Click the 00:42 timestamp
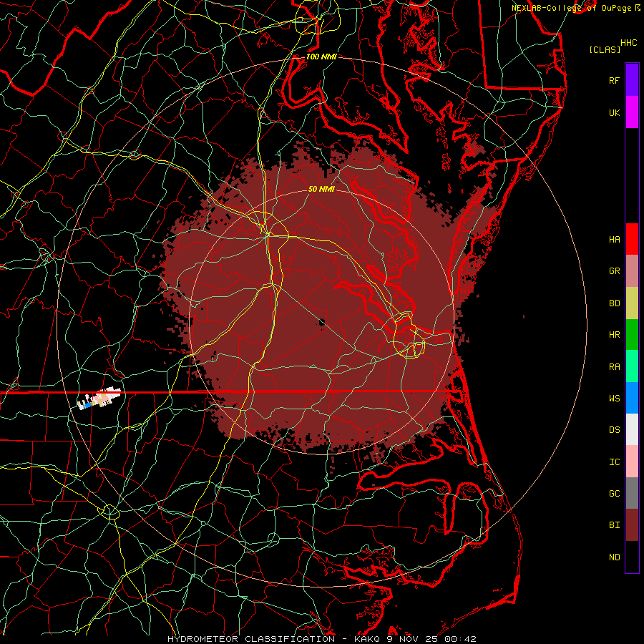The height and width of the screenshot is (644, 644). tap(460, 639)
